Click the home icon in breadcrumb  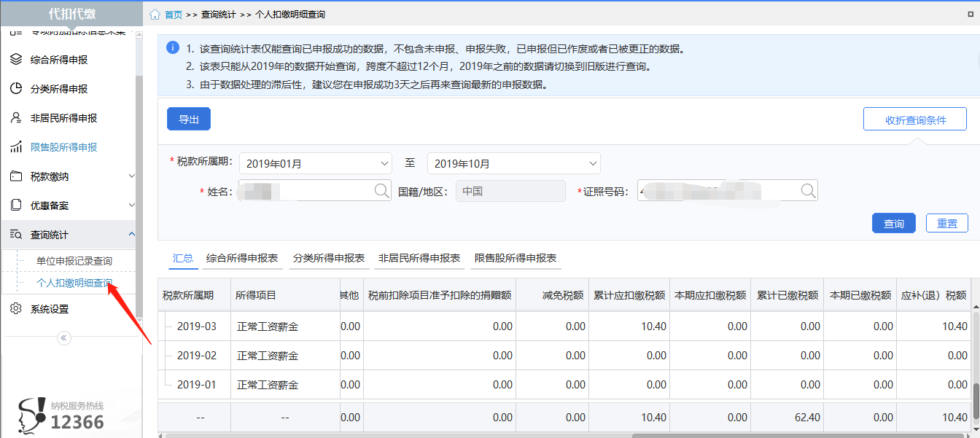(155, 15)
